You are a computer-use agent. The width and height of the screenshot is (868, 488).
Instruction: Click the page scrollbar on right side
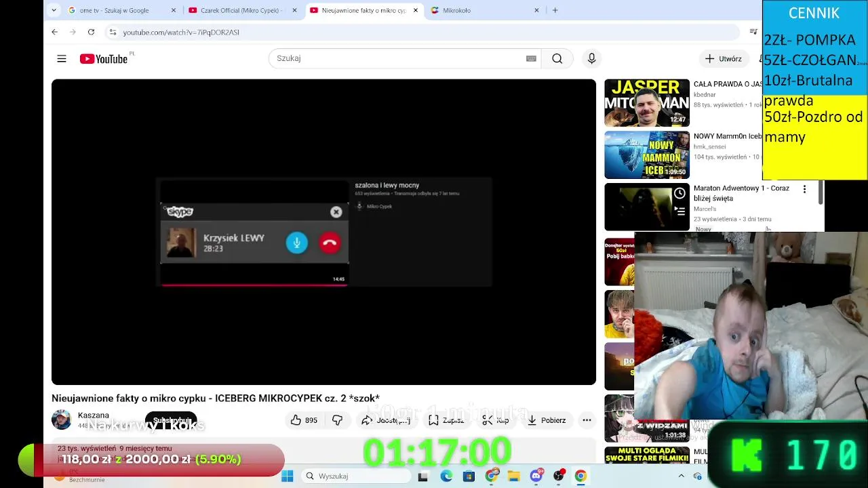point(821,192)
